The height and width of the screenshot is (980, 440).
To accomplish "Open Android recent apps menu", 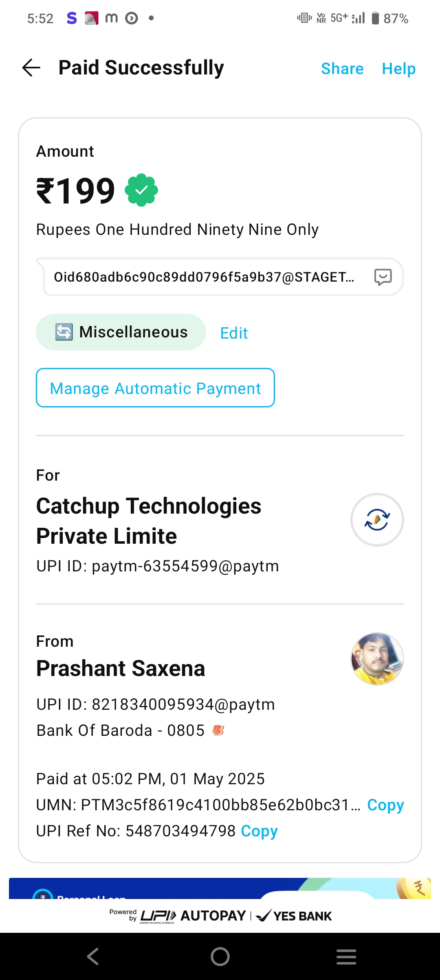I will tap(346, 956).
